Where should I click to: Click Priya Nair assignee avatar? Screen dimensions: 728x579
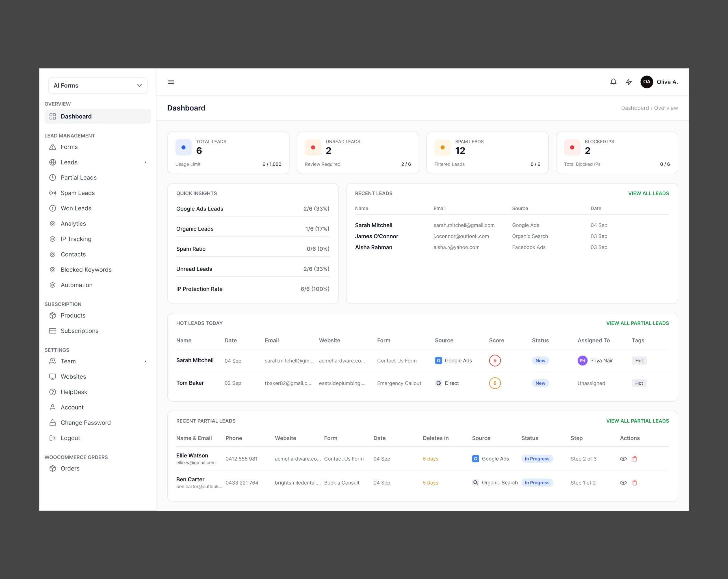(x=582, y=361)
